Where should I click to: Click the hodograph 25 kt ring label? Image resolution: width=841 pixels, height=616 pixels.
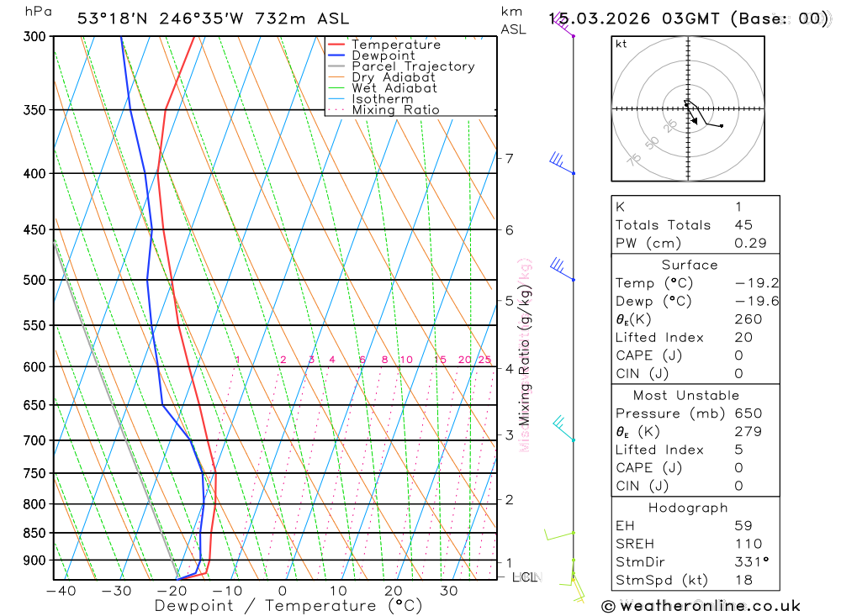pyautogui.click(x=670, y=126)
